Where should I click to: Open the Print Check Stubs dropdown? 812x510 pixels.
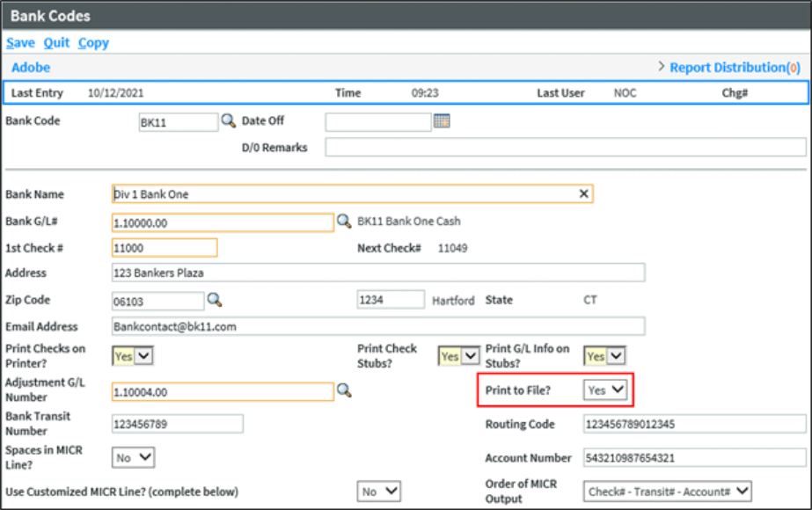[460, 355]
